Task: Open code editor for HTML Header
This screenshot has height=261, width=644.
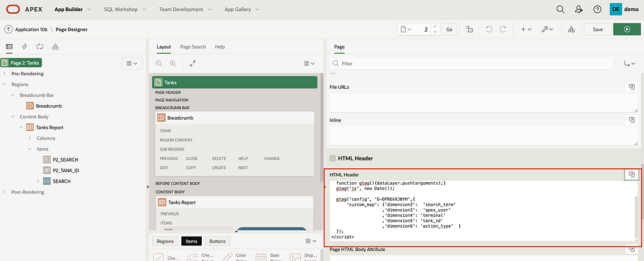Action: click(632, 175)
